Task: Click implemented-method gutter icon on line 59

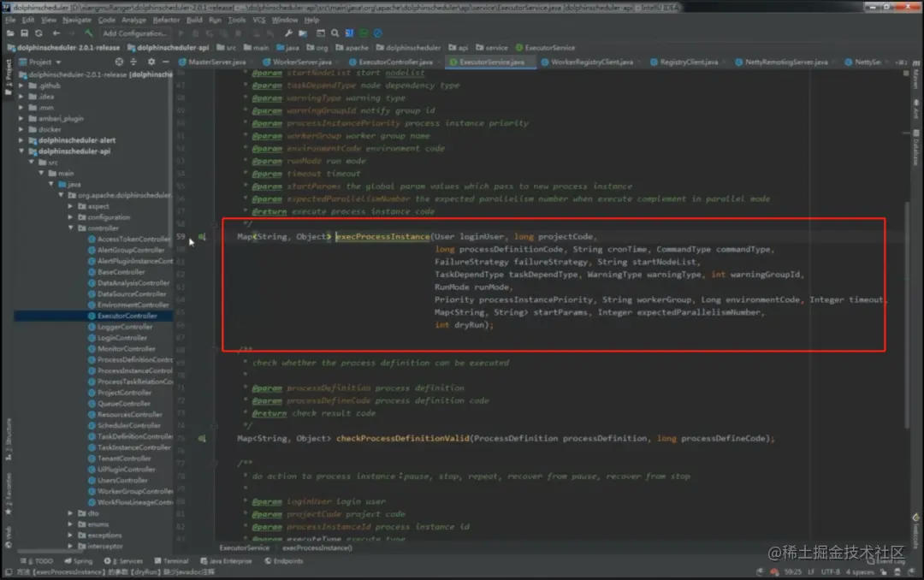Action: click(202, 237)
